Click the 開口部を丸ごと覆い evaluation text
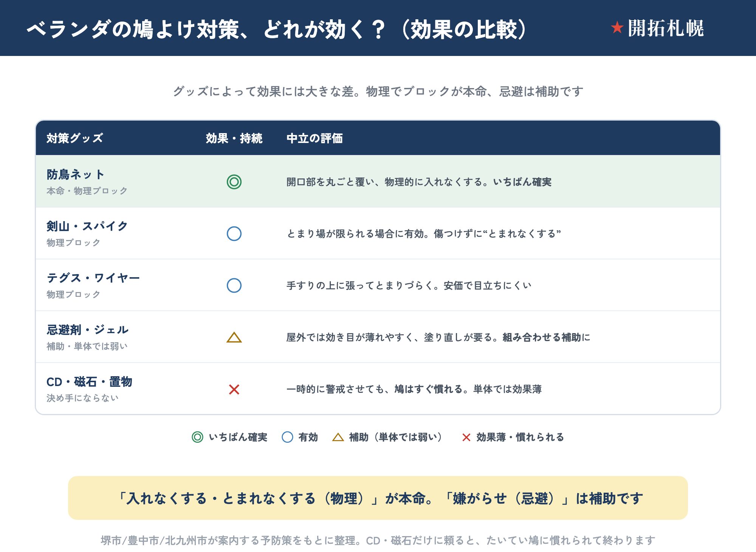This screenshot has height=552, width=756. (419, 182)
